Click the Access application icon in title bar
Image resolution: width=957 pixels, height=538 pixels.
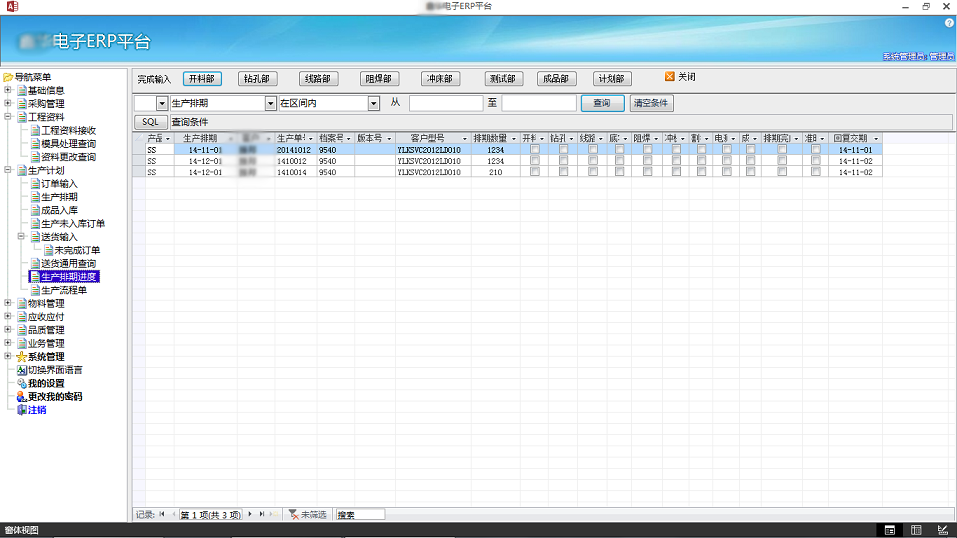tap(12, 6)
